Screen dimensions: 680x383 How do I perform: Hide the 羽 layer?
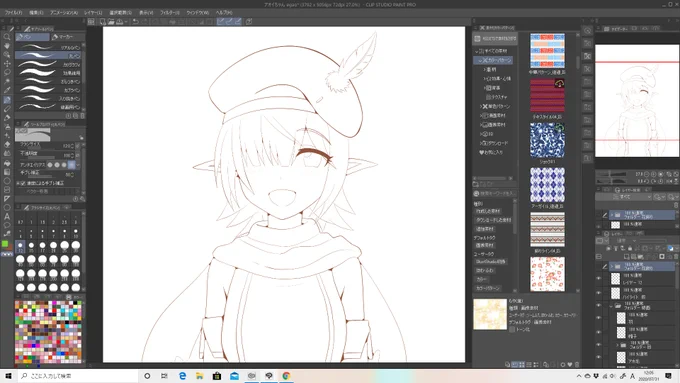(x=599, y=318)
